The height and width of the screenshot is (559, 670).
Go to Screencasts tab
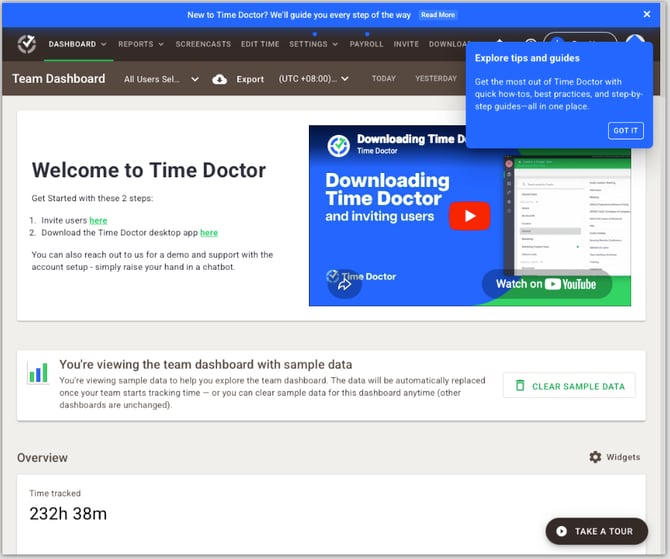(203, 44)
